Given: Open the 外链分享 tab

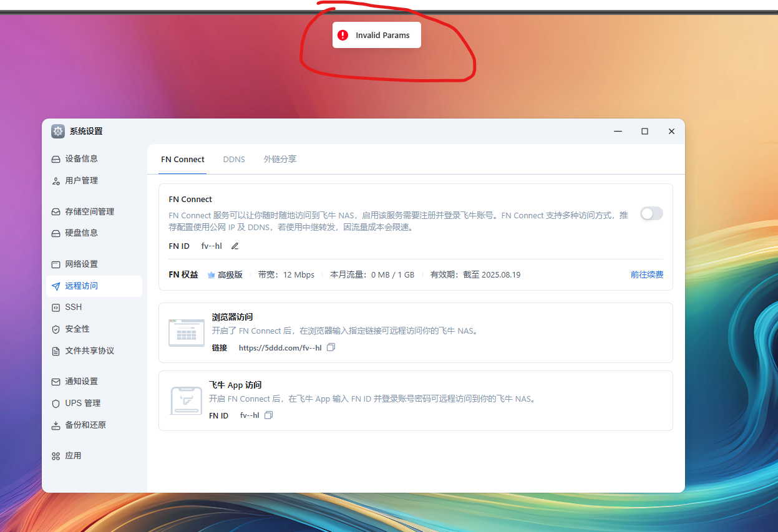Looking at the screenshot, I should tap(280, 160).
